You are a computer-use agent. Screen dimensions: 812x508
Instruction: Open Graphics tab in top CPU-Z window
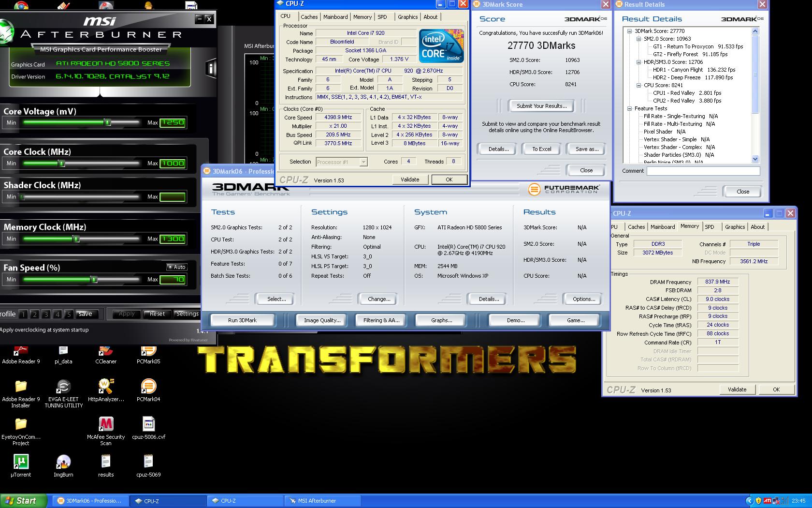407,17
